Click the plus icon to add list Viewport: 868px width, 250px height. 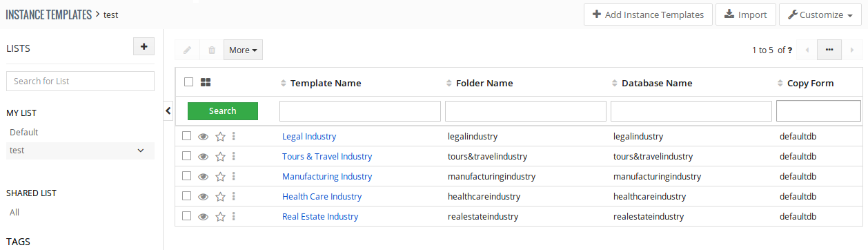[x=144, y=47]
